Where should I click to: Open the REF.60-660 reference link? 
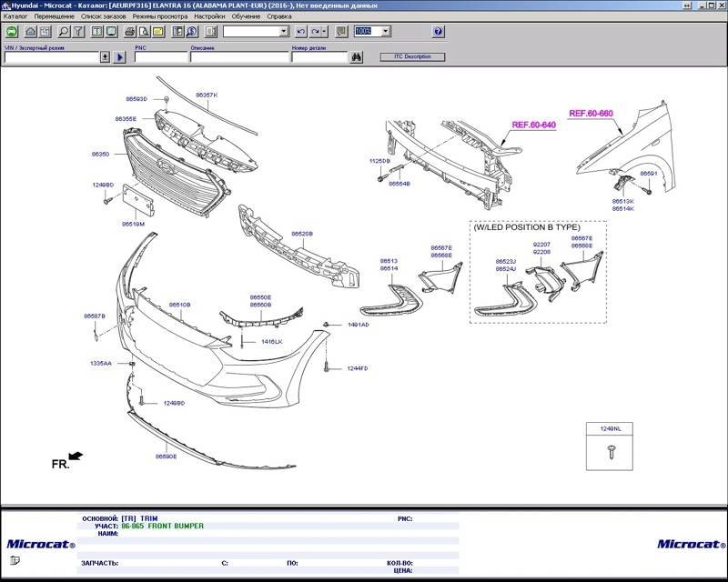pyautogui.click(x=591, y=114)
